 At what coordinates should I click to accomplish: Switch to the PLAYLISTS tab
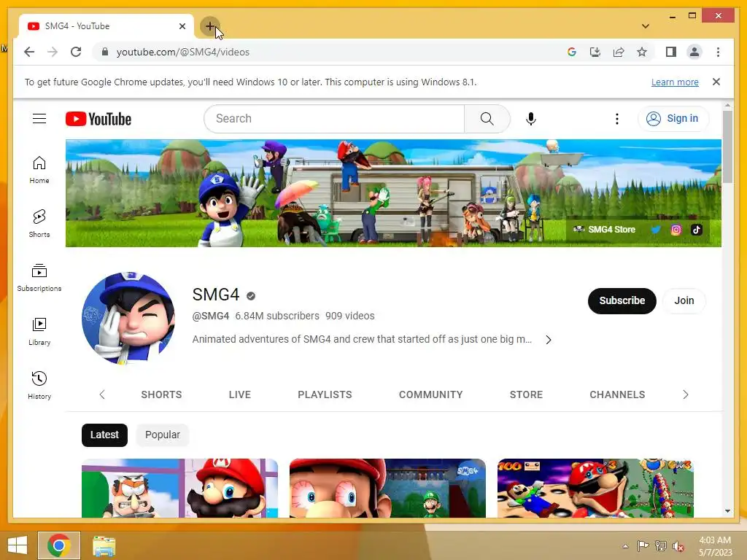(325, 394)
